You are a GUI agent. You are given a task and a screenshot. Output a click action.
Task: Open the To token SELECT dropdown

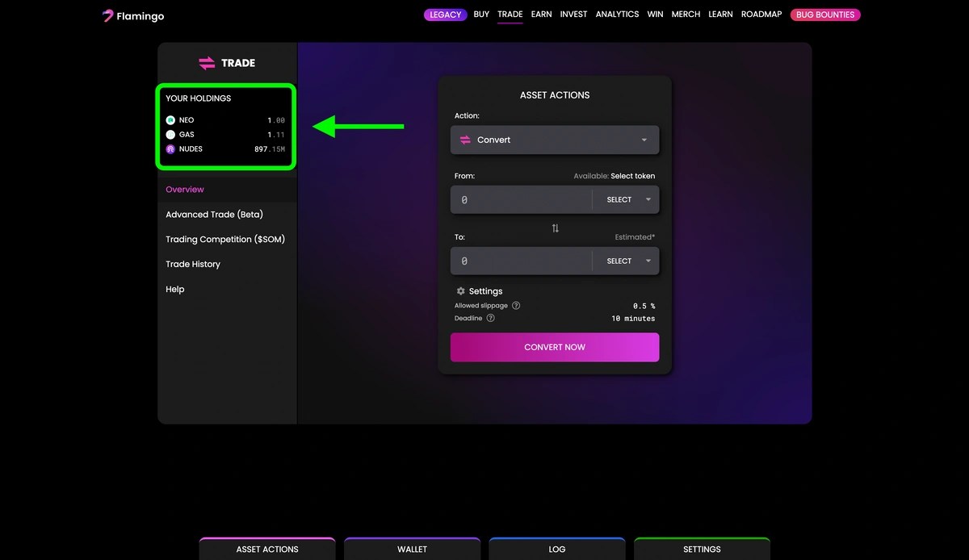627,261
